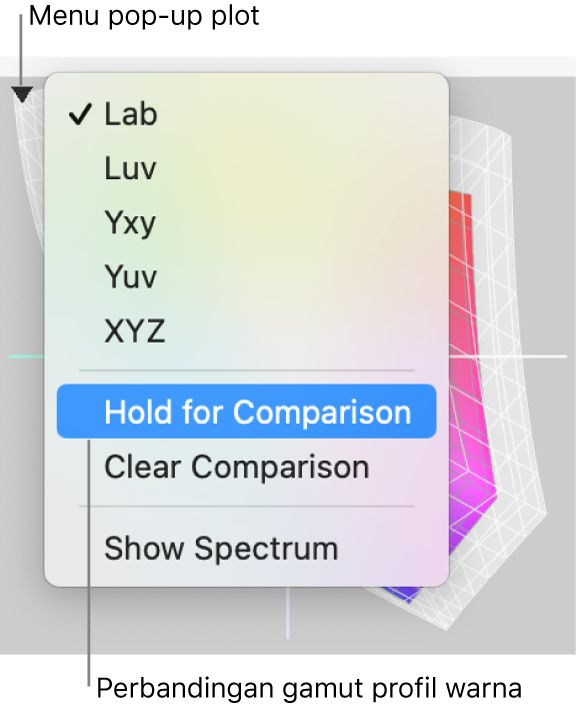Open the plot pop-up menu triangle
The height and width of the screenshot is (710, 577).
point(21,94)
